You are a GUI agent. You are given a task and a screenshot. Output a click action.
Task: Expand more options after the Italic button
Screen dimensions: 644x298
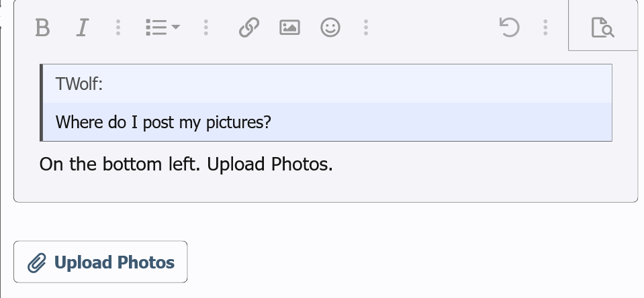tap(118, 28)
